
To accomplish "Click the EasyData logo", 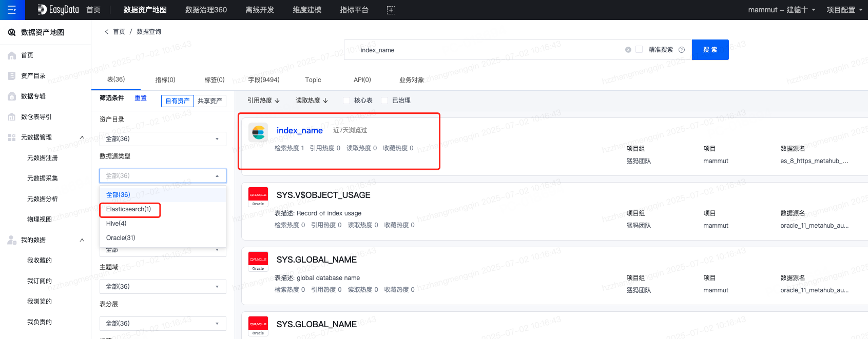I will (x=58, y=10).
